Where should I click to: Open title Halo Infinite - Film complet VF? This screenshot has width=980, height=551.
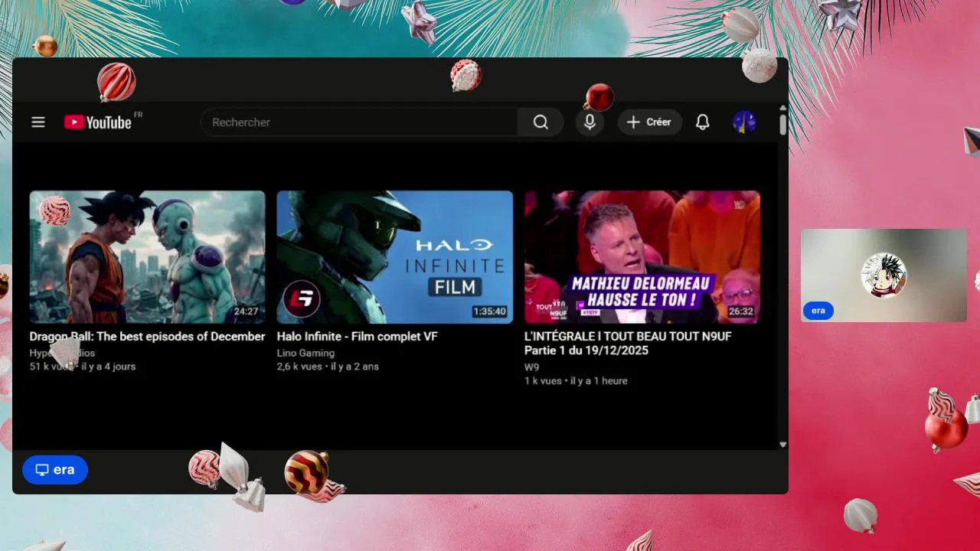[x=357, y=337]
